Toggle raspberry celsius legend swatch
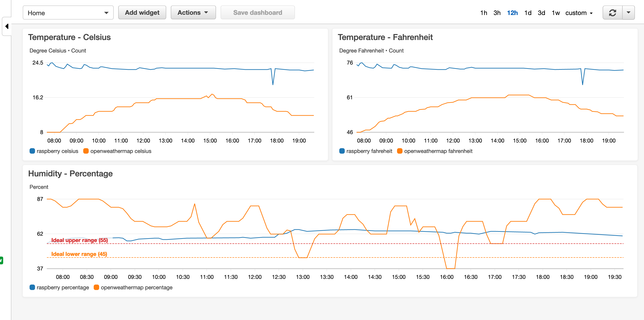 pos(32,151)
